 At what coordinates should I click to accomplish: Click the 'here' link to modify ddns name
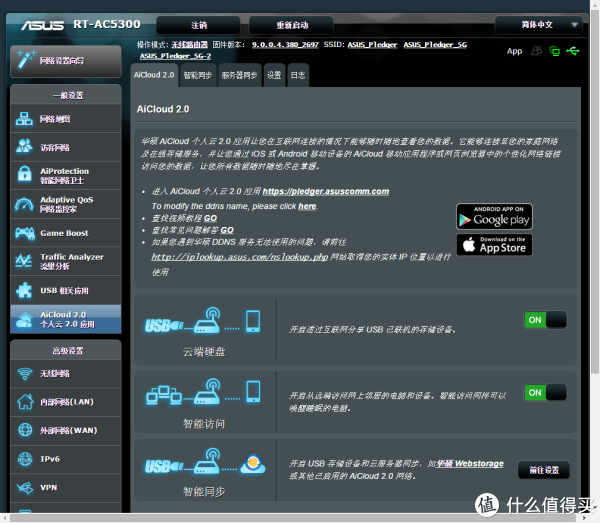point(307,206)
